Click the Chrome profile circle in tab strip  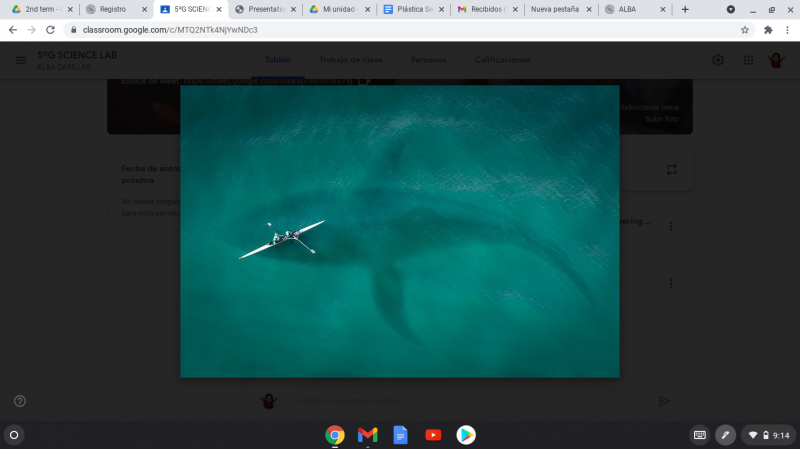click(731, 9)
